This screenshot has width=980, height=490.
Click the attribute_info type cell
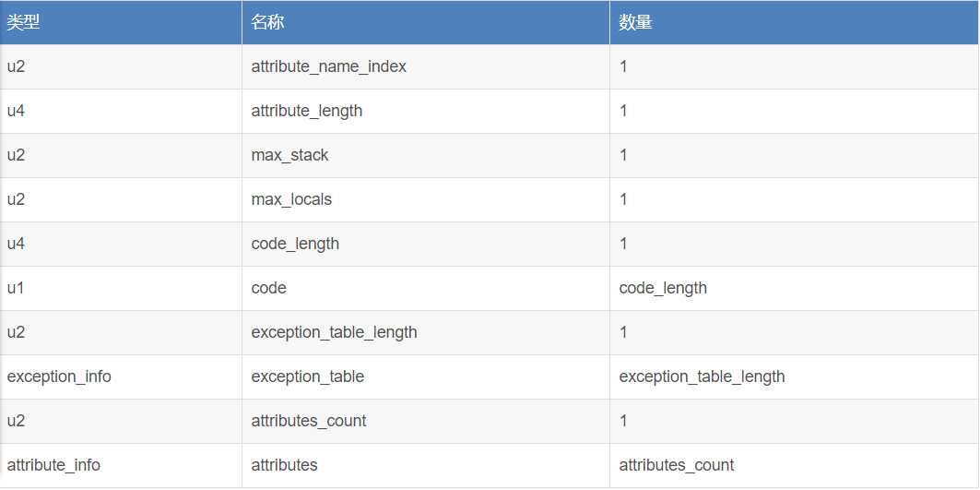pyautogui.click(x=53, y=465)
